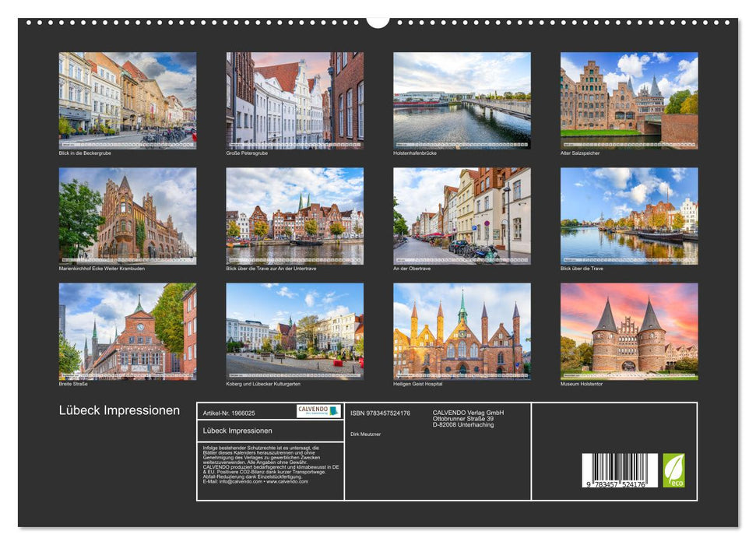Click the calendar hanging hole at top
The image size is (756, 545).
[x=378, y=21]
